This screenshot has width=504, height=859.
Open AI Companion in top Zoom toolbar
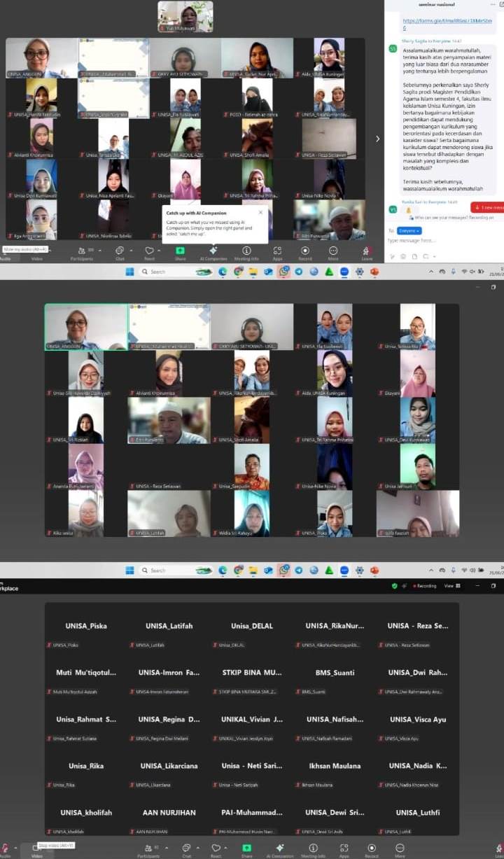pos(213,252)
